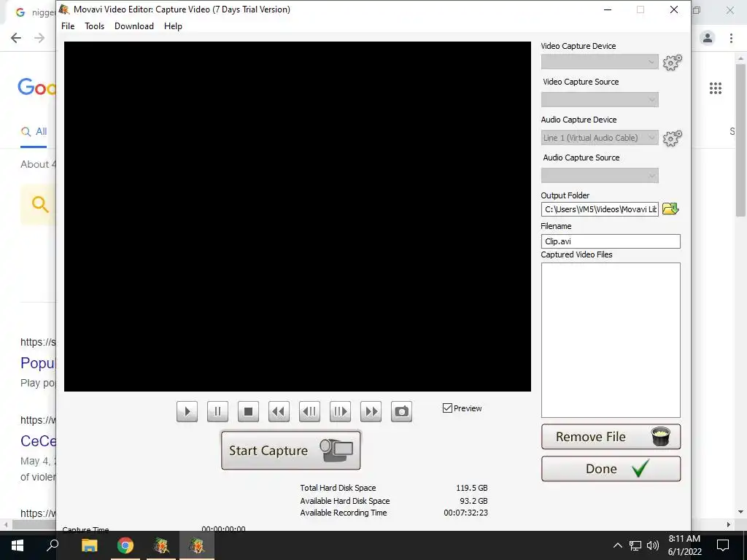Click the Stop playback button

click(x=248, y=411)
